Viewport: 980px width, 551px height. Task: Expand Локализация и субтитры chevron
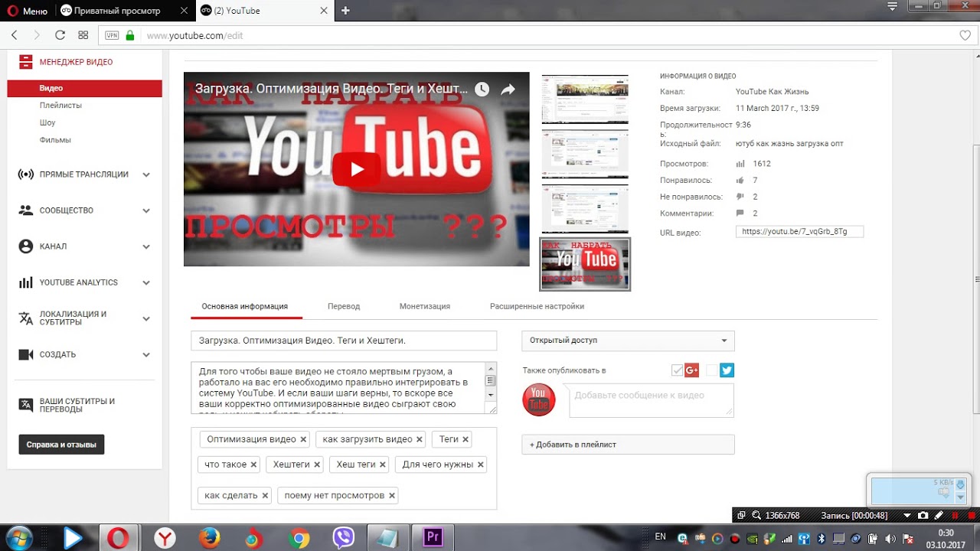point(146,318)
